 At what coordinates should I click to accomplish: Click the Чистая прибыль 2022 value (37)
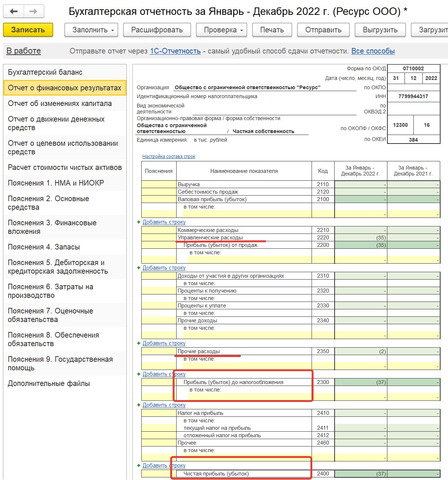pyautogui.click(x=361, y=474)
